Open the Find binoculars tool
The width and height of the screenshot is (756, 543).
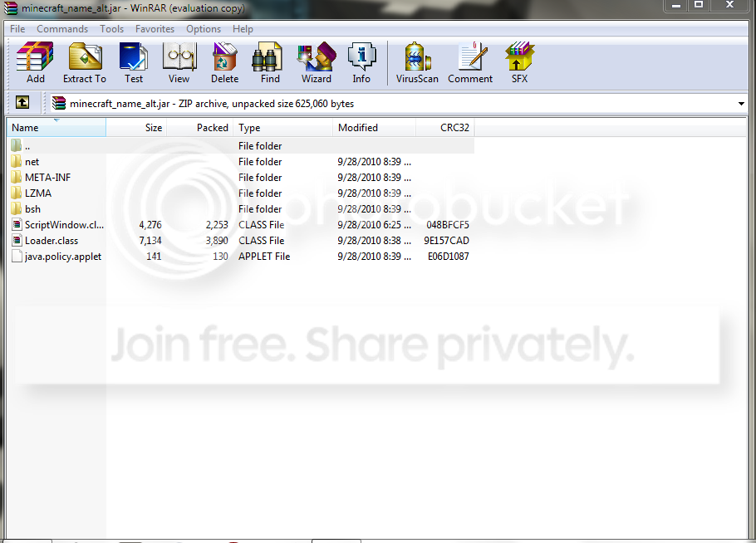pos(270,63)
